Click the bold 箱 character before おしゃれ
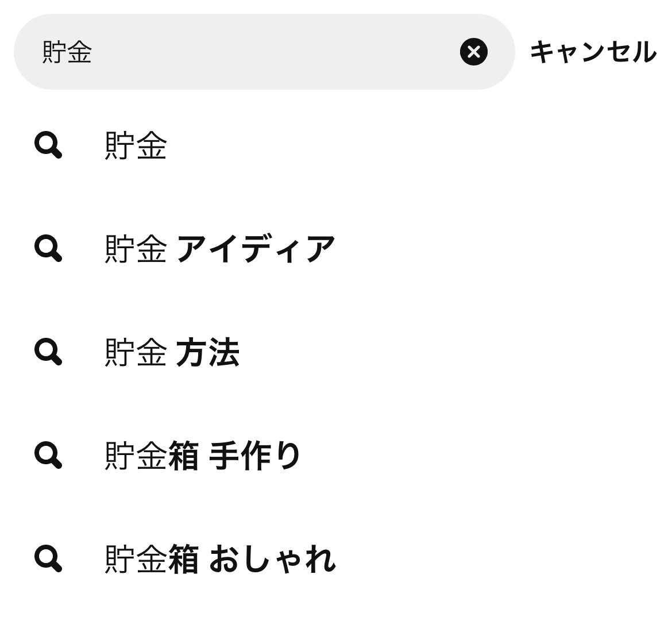672x632 pixels. click(x=184, y=559)
